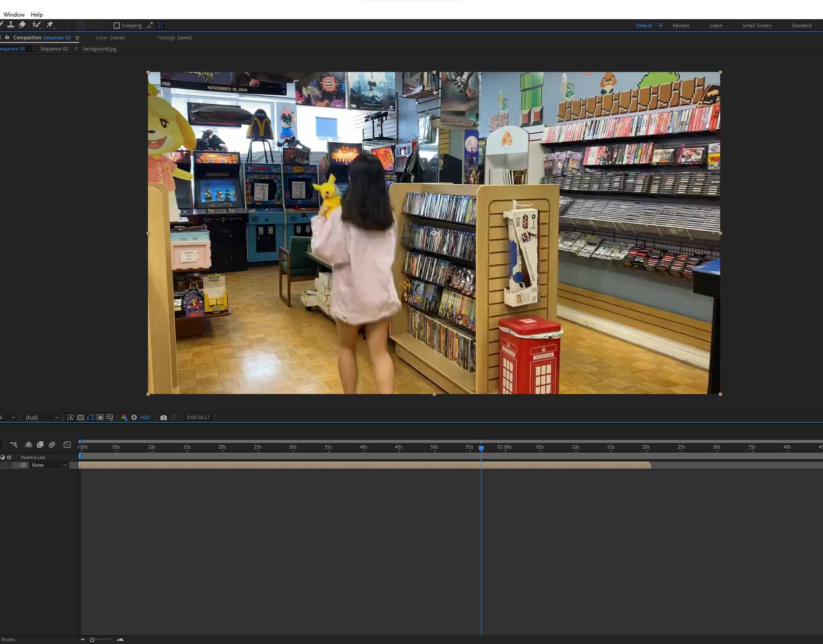Toggle the Frame Blending enable switch

40,445
